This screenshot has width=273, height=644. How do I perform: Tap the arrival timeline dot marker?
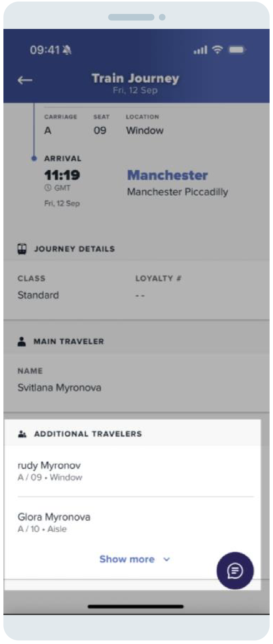[34, 158]
